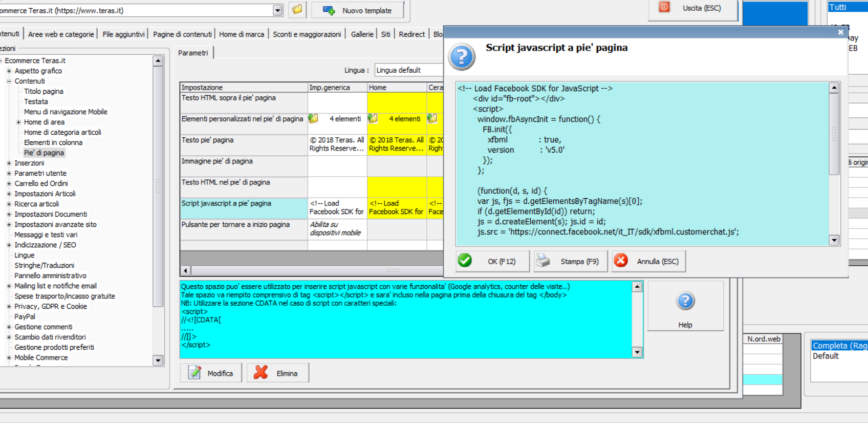Expand the Carrello ed Ordini node
Viewport: 868px width, 423px height.
[x=9, y=183]
